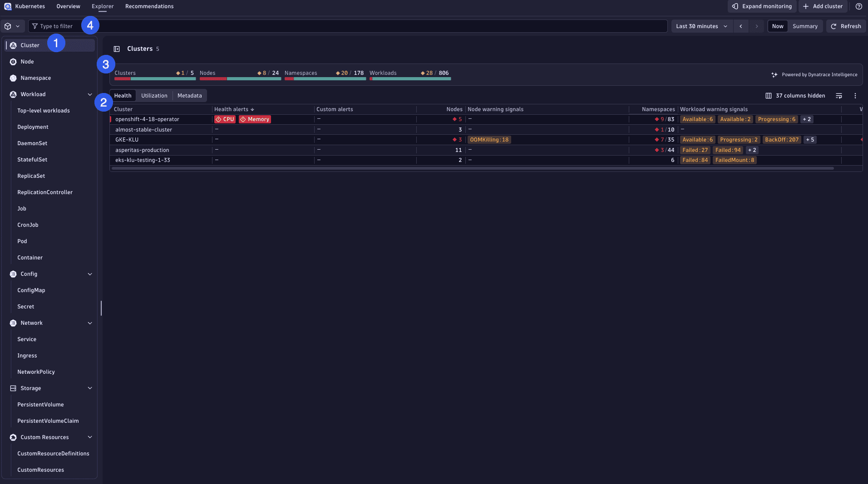868x484 pixels.
Task: Click the table row settings icon
Action: point(838,96)
